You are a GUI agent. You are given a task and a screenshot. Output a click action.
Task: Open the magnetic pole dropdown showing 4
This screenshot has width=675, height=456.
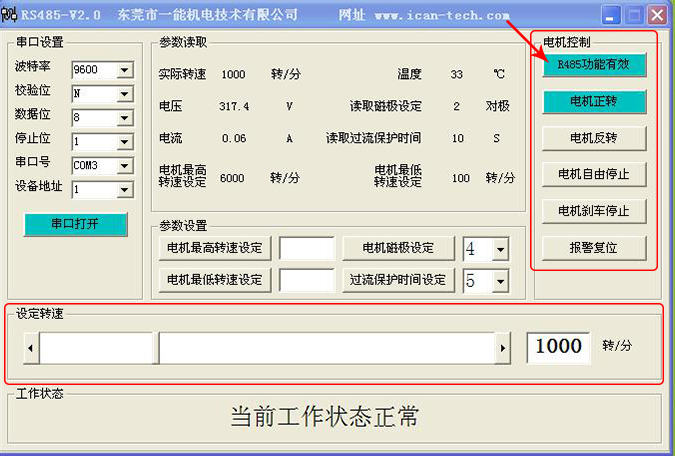(500, 249)
